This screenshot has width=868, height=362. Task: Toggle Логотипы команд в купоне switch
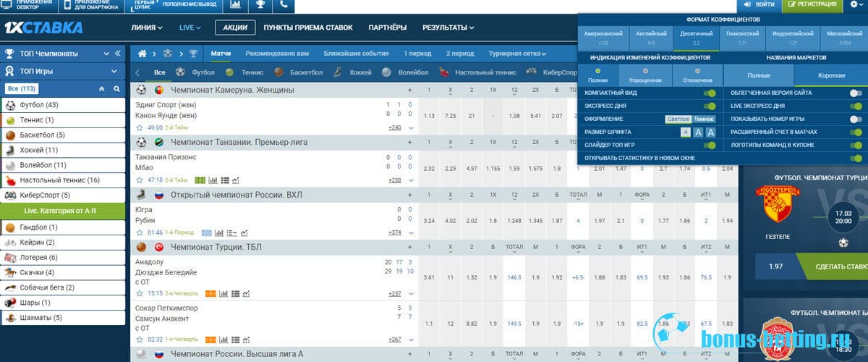point(856,145)
